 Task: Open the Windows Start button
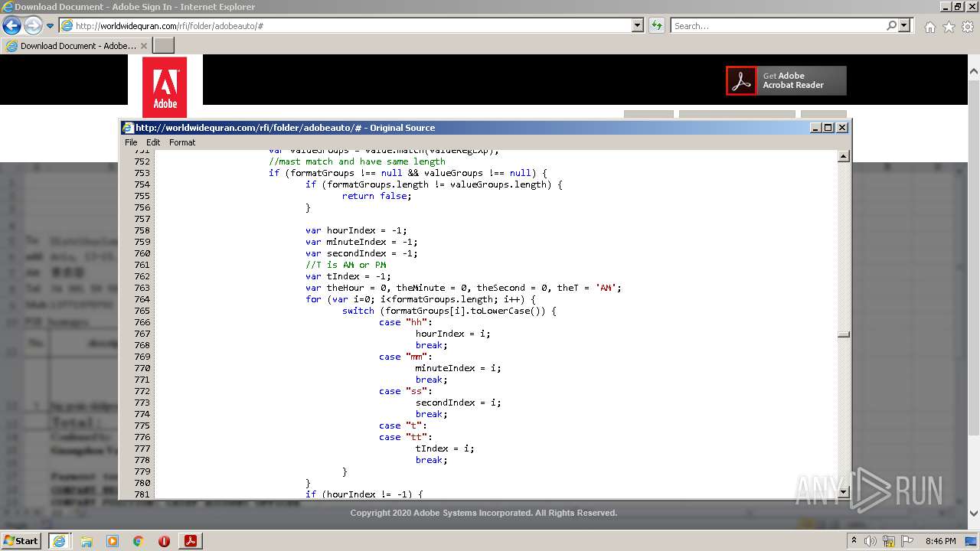tap(21, 540)
